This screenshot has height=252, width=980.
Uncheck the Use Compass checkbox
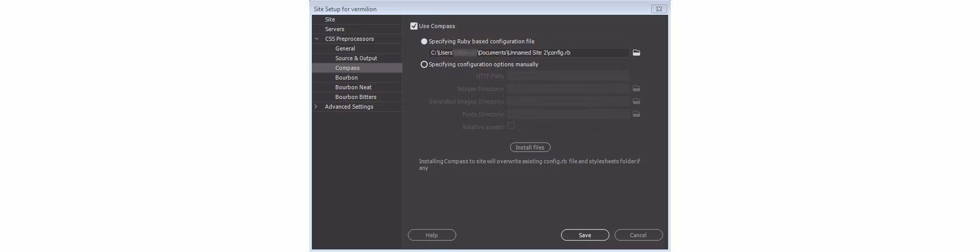[414, 26]
